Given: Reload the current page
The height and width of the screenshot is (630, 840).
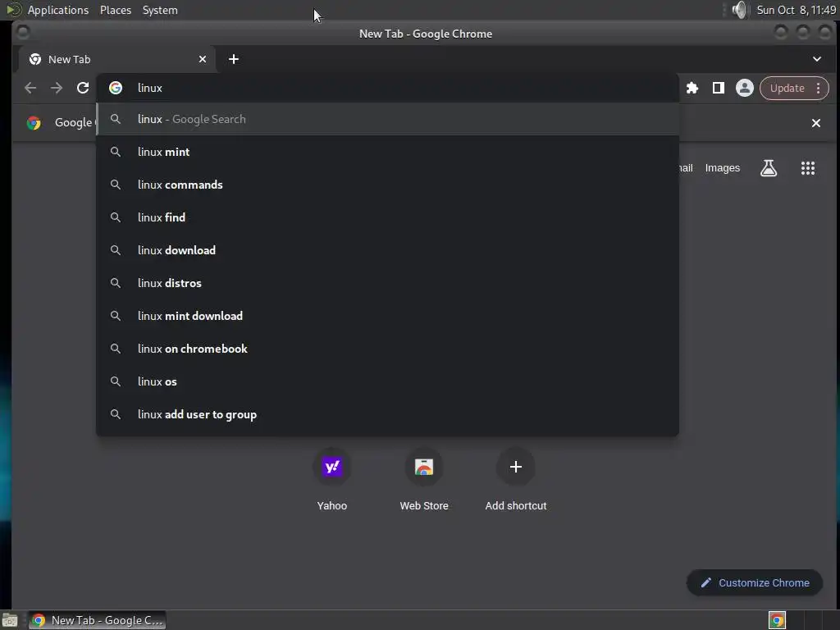Looking at the screenshot, I should point(83,88).
